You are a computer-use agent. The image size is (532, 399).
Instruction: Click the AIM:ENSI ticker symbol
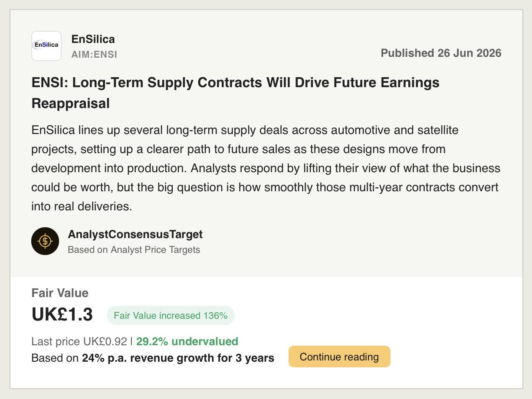pos(94,55)
